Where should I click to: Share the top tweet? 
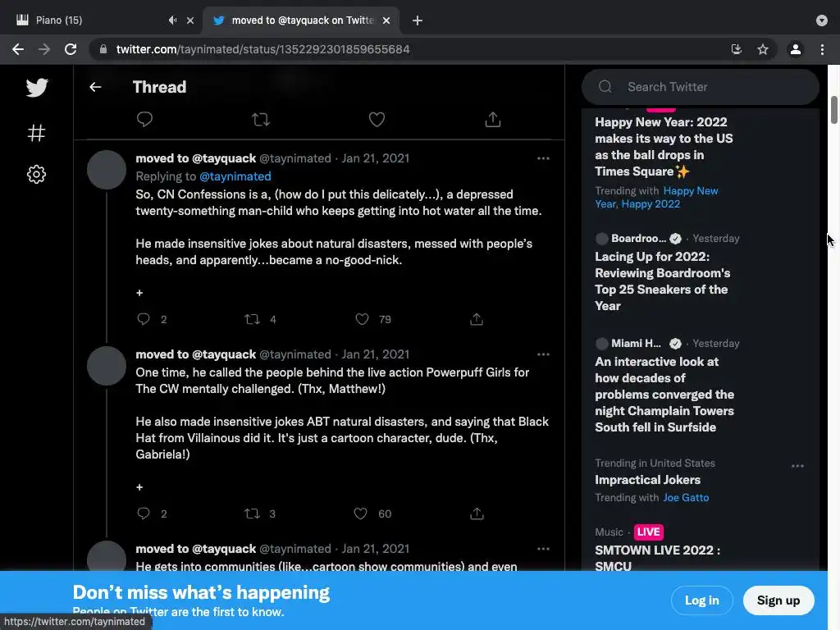pyautogui.click(x=493, y=119)
